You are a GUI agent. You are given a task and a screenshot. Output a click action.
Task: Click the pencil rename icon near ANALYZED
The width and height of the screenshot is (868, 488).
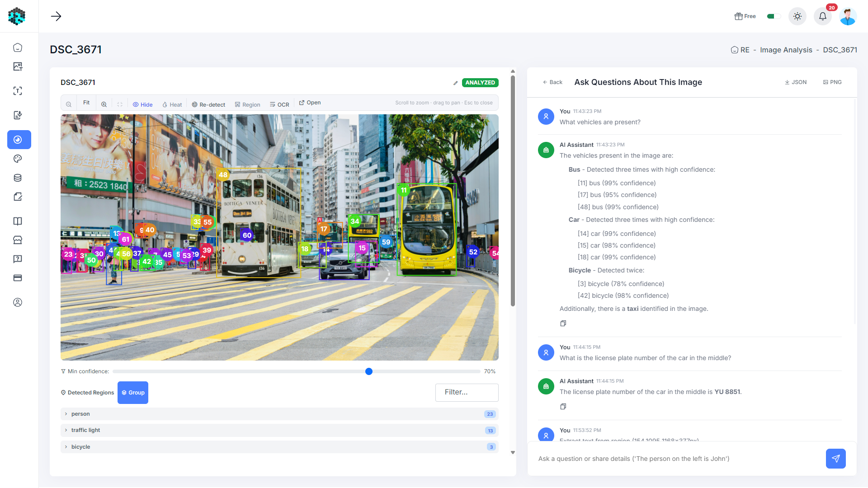pos(455,83)
